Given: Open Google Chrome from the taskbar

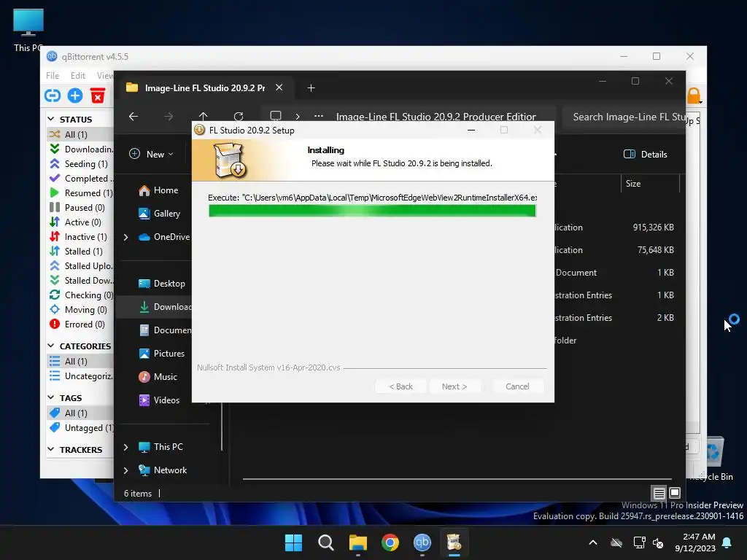Looking at the screenshot, I should point(390,542).
